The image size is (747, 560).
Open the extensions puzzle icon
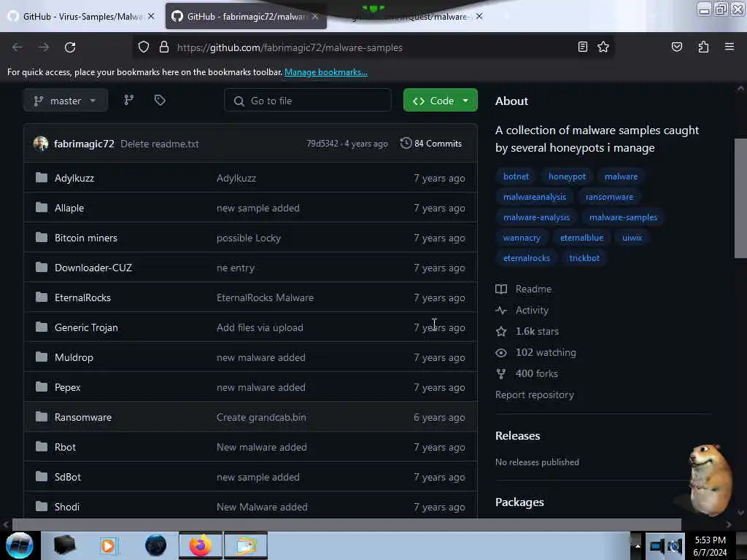tap(703, 47)
